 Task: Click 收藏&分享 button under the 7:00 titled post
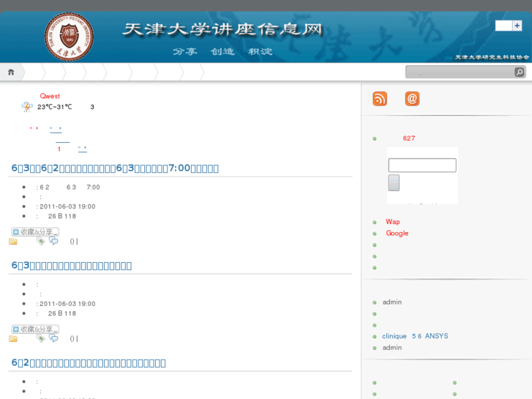(35, 232)
